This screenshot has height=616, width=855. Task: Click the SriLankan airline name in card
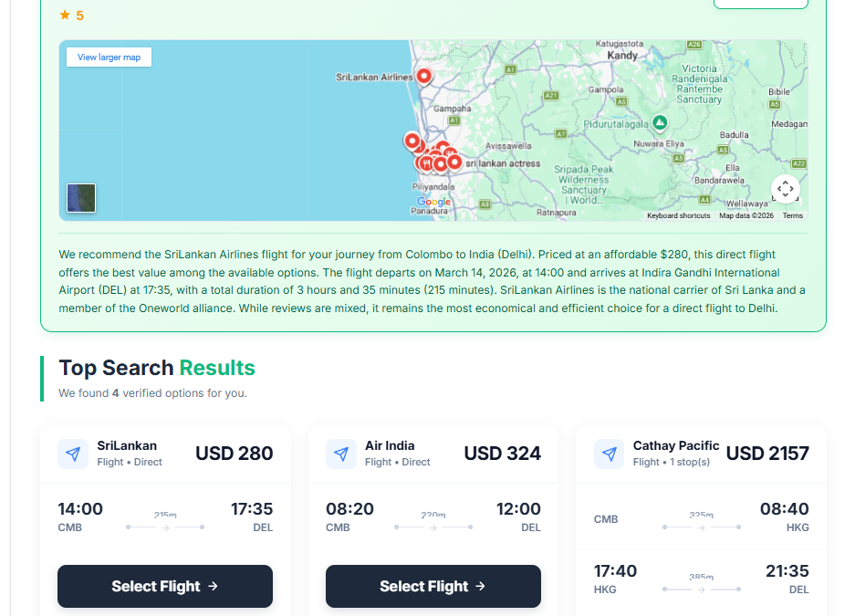pos(127,446)
